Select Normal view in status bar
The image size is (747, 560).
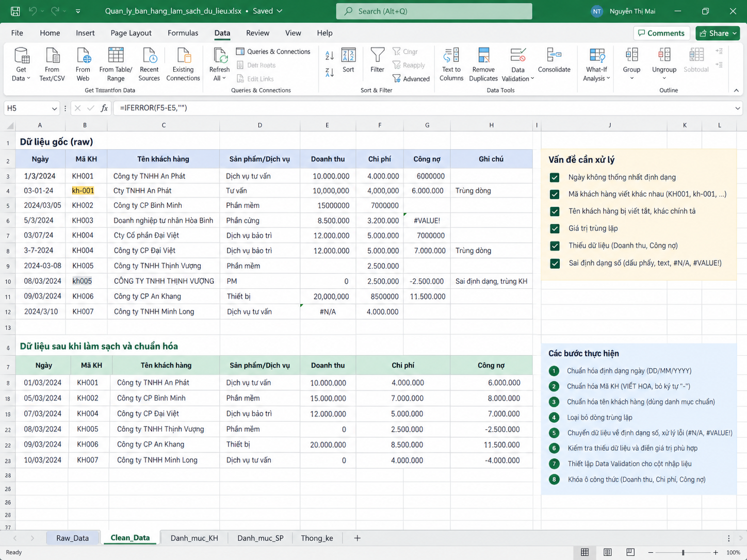(584, 552)
